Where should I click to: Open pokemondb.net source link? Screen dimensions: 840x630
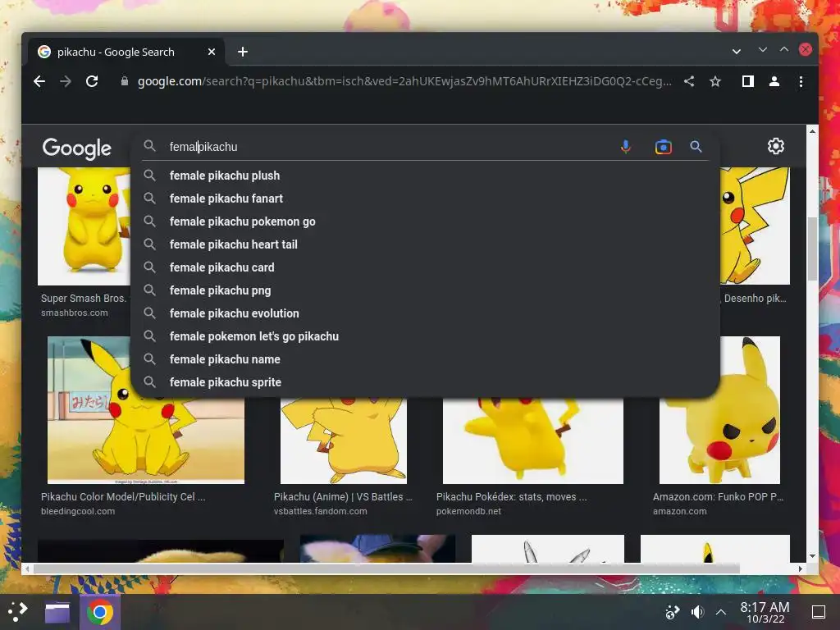[468, 511]
